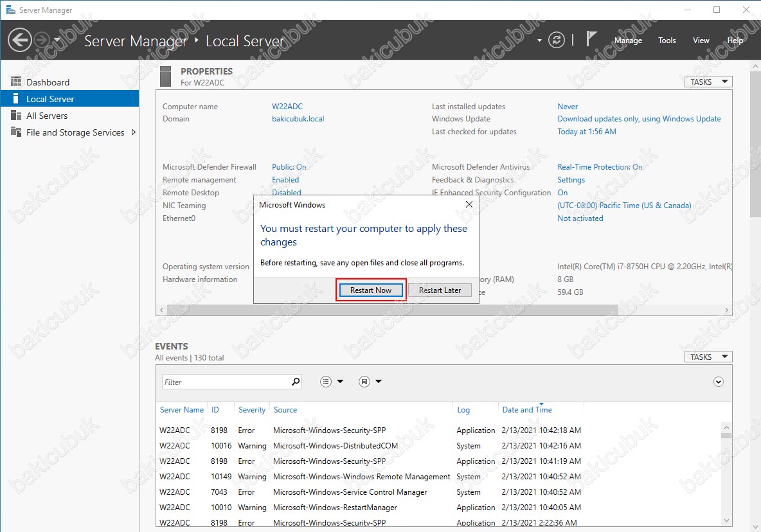Click Real-Time Protection: On link
Image resolution: width=761 pixels, height=532 pixels.
600,167
